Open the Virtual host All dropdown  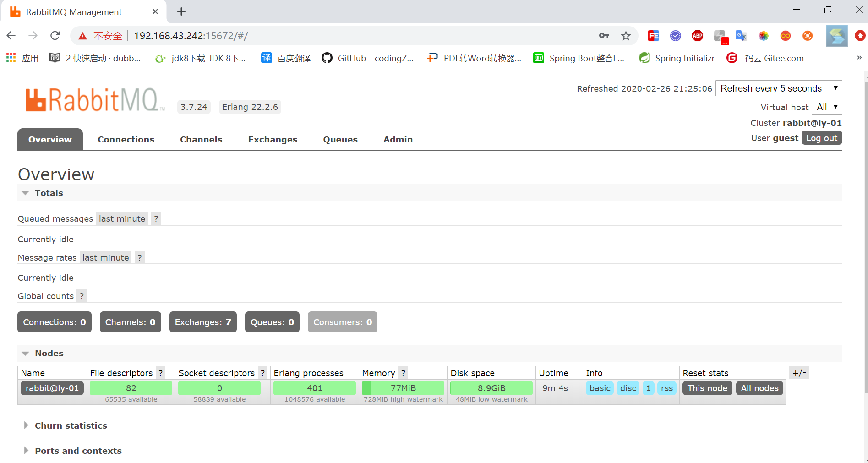[827, 107]
